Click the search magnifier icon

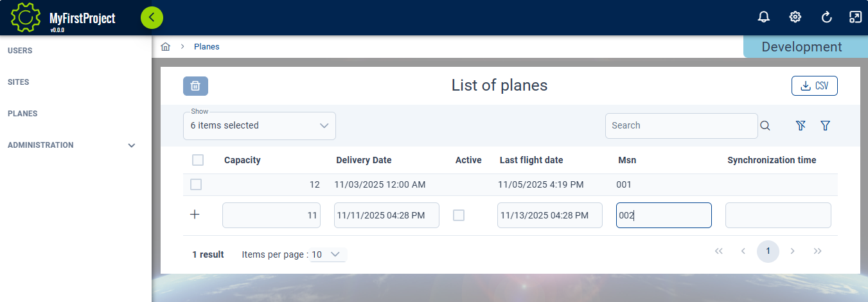[x=765, y=126]
